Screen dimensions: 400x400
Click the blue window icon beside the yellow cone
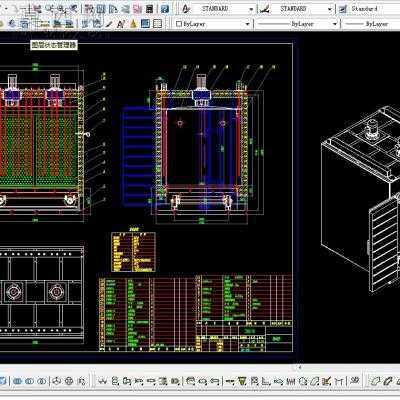coord(145,24)
